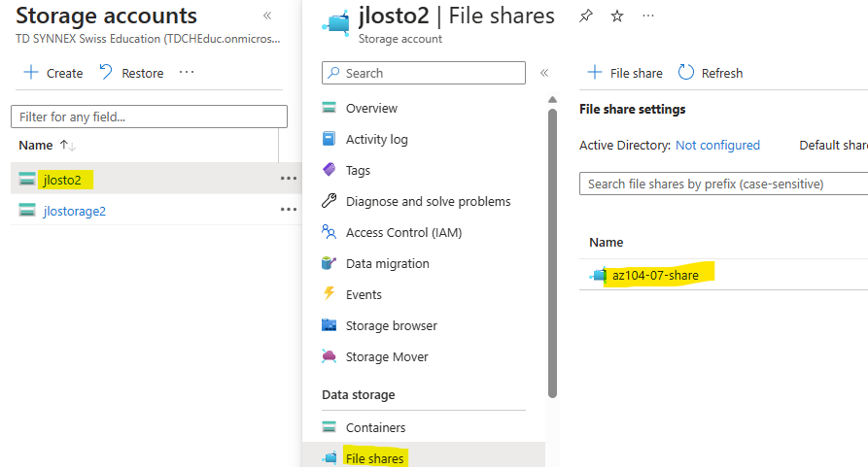The image size is (868, 469).
Task: Add a new File share
Action: pyautogui.click(x=625, y=73)
